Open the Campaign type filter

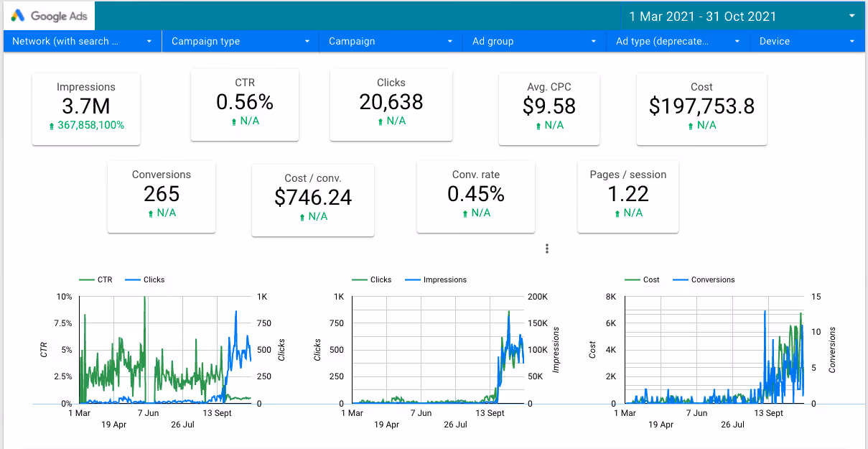(x=241, y=41)
